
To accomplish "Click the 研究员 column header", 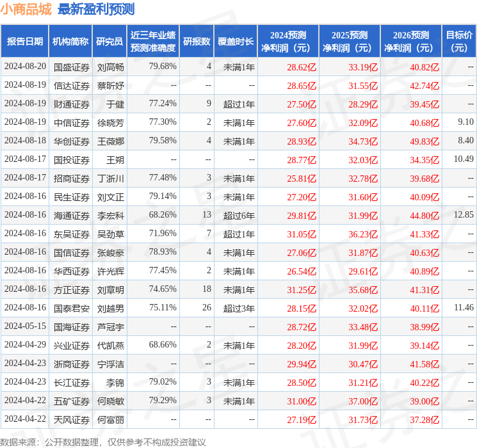I will point(109,42).
